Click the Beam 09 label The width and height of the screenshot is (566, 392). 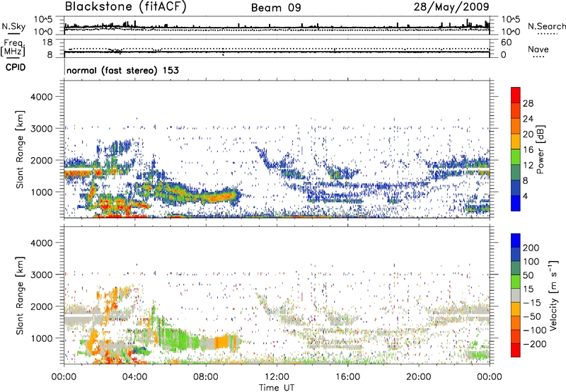(276, 8)
